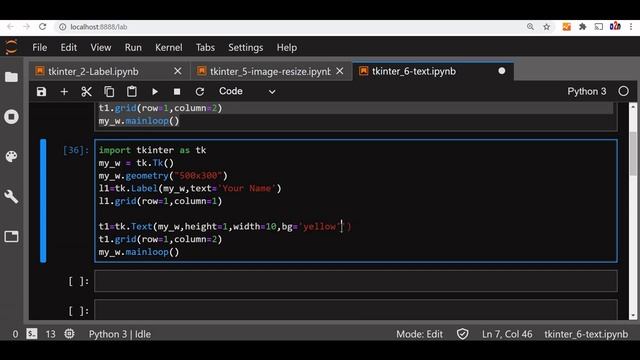This screenshot has height=360, width=640.
Task: Open the Kernel menu
Action: point(169,47)
